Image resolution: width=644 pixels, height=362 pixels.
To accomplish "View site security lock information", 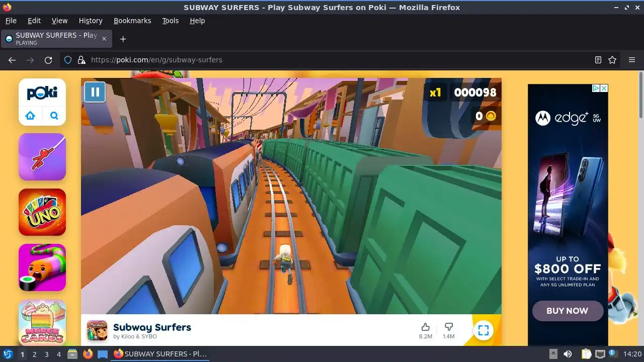I will point(82,60).
